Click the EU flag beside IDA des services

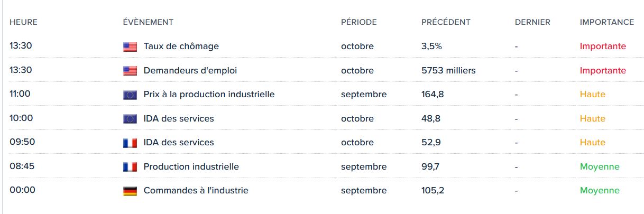click(130, 119)
